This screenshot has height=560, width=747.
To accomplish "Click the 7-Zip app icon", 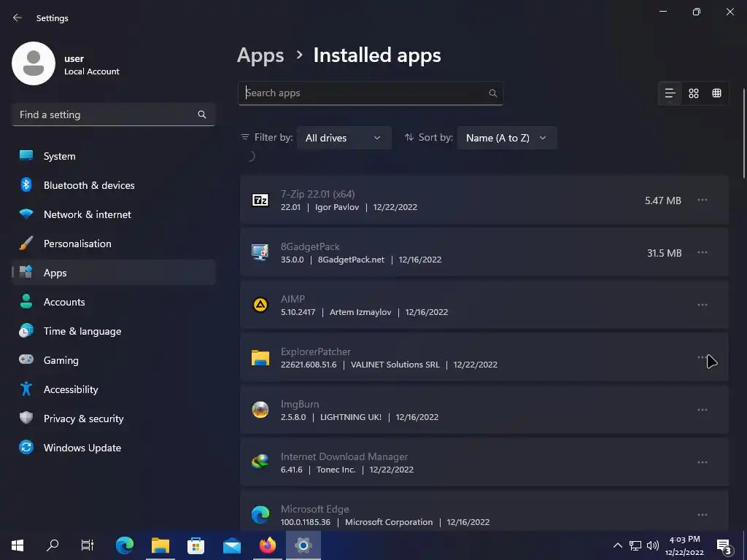I will point(260,200).
